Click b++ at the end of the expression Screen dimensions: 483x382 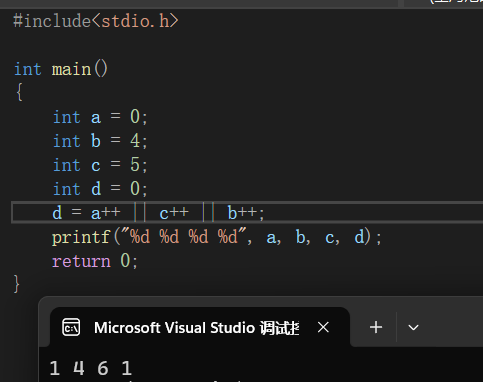pyautogui.click(x=242, y=213)
